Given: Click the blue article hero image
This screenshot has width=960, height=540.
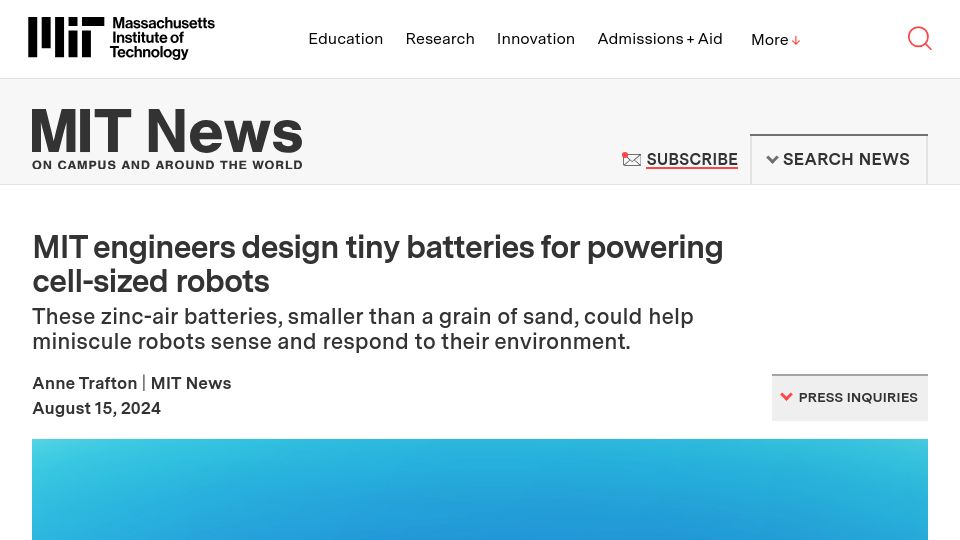Looking at the screenshot, I should coord(480,489).
